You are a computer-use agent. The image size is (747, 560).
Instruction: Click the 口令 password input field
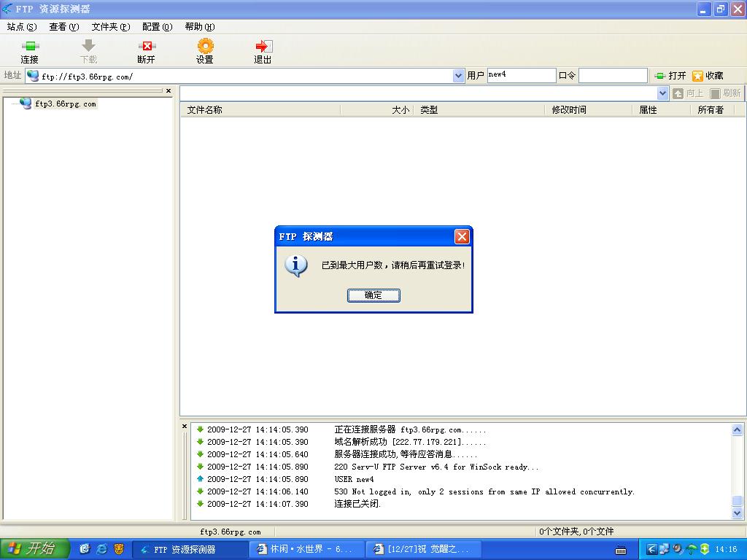613,75
